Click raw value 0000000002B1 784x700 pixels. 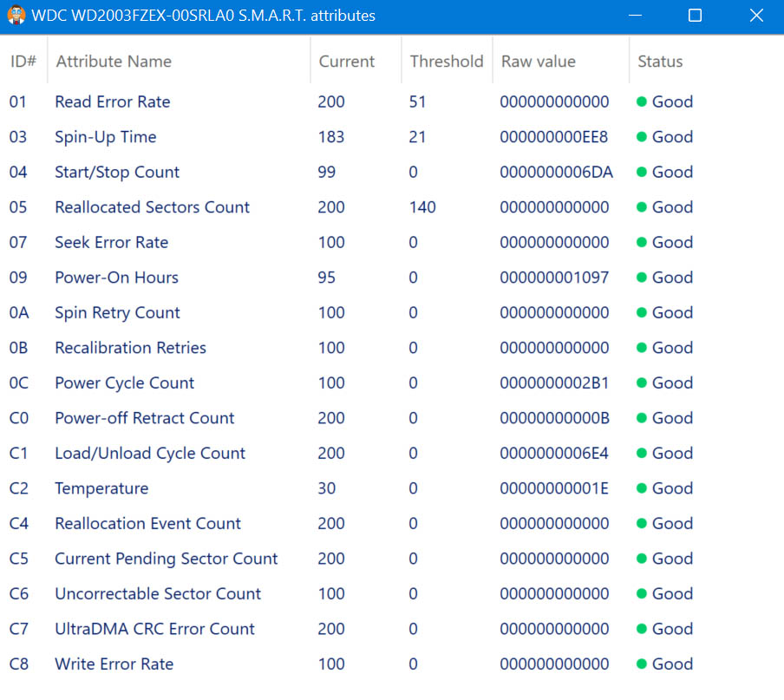click(554, 383)
